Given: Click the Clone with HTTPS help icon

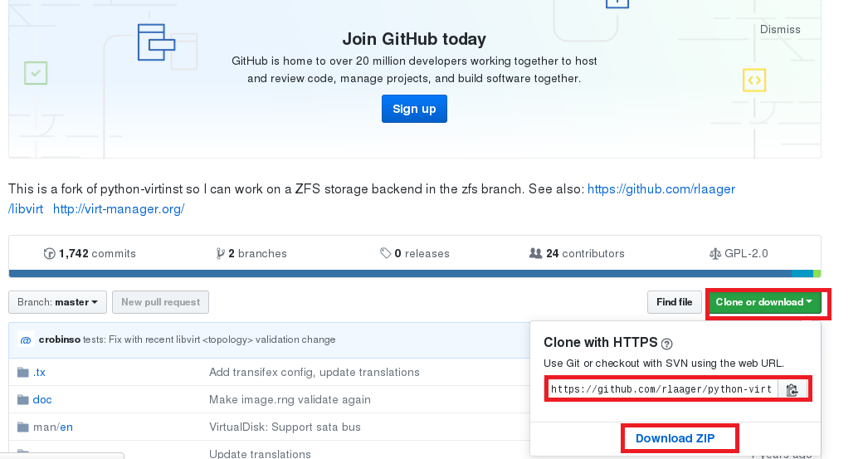Looking at the screenshot, I should click(667, 344).
